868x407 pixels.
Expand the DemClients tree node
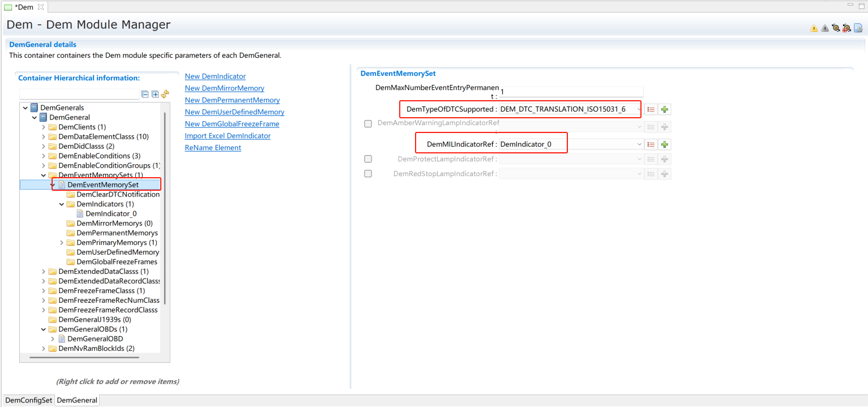pyautogui.click(x=44, y=127)
